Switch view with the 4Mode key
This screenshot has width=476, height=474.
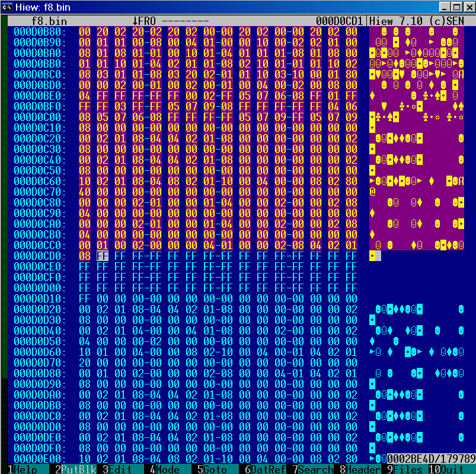(x=167, y=469)
